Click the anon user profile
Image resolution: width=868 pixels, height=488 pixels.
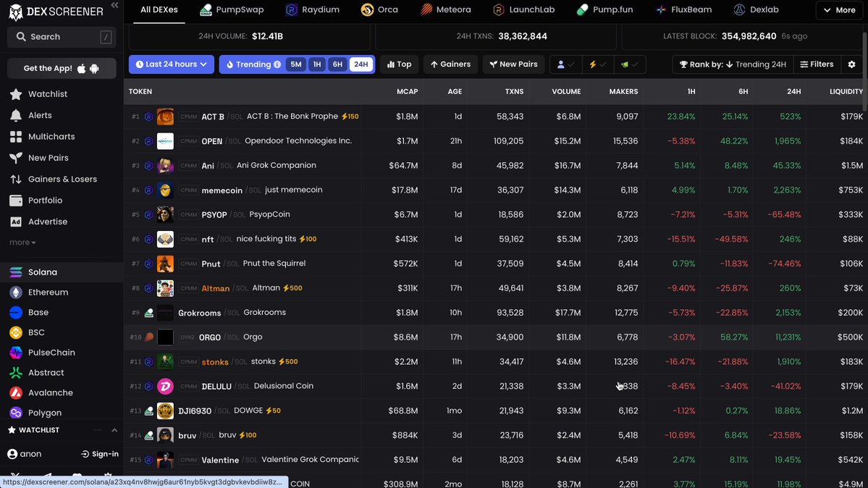tap(25, 454)
